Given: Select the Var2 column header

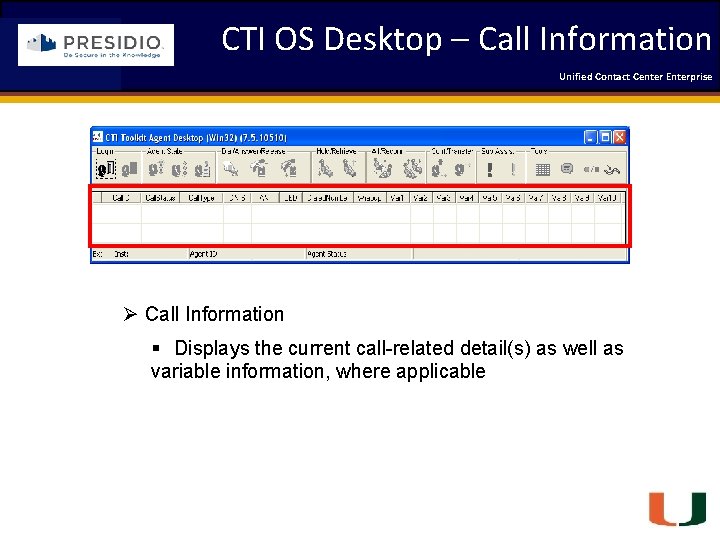Looking at the screenshot, I should [421, 198].
